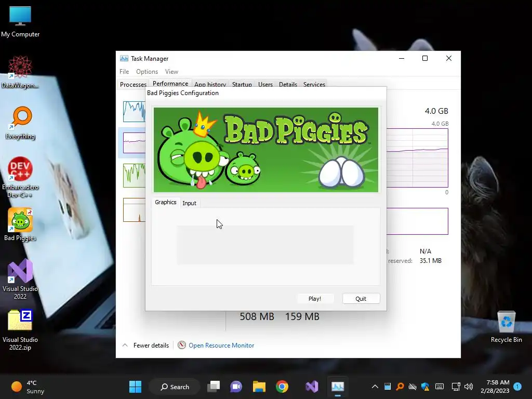Switch to Performance tab
This screenshot has height=399, width=532.
[x=170, y=84]
